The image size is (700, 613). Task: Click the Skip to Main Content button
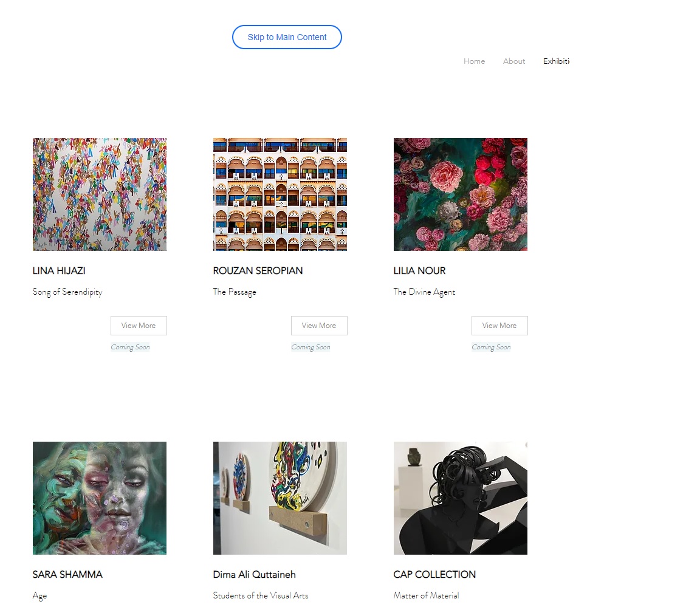tap(287, 37)
